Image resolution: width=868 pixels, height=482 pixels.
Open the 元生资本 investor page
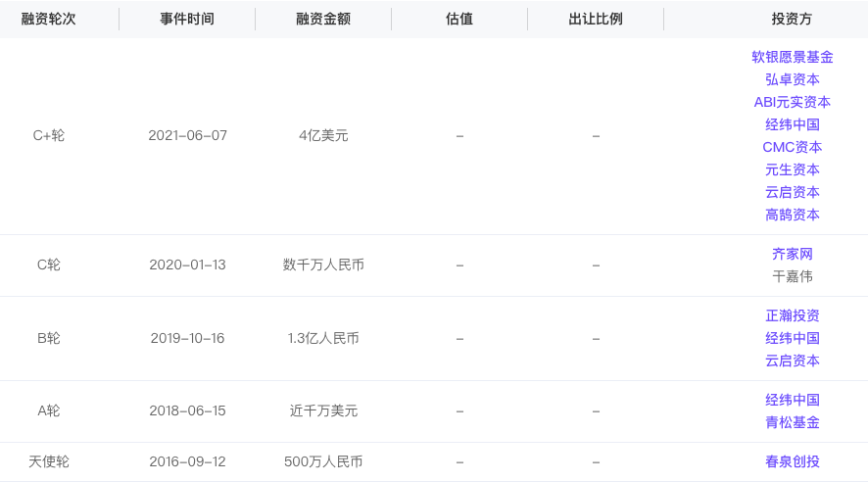pos(792,169)
